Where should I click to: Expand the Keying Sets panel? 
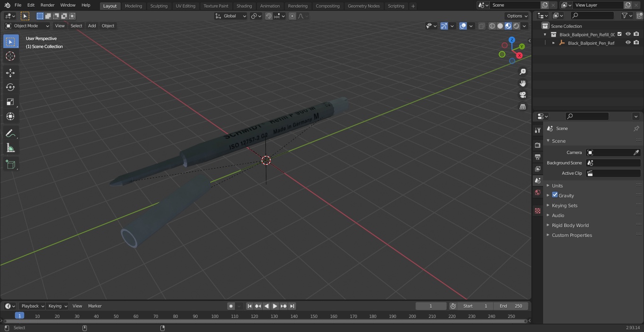[565, 205]
